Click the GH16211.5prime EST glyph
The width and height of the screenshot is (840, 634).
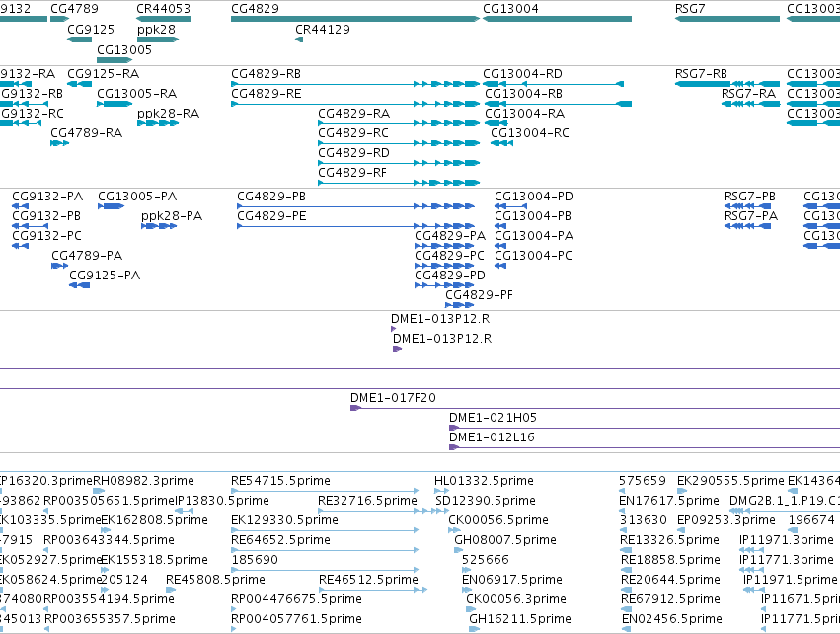pos(475,629)
